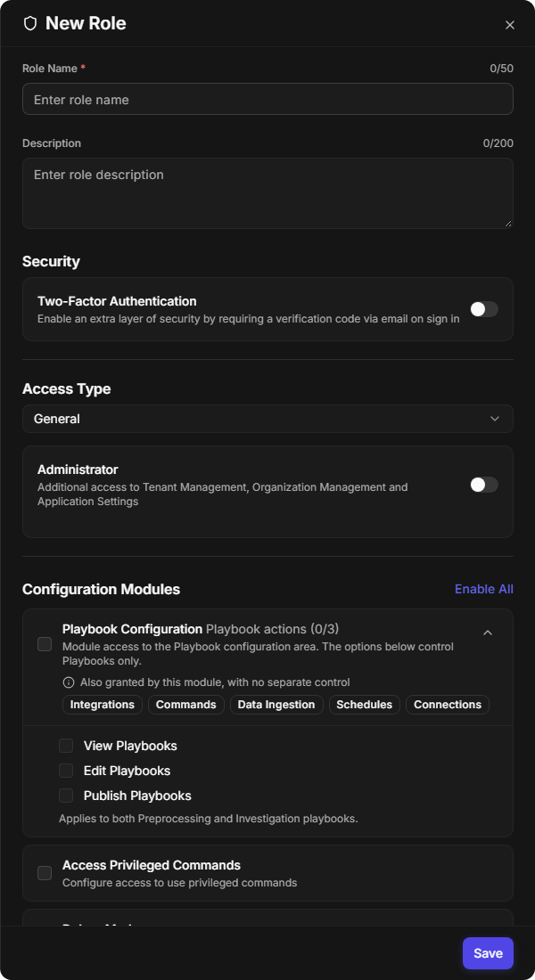Grab the description textarea resize handle
The image size is (535, 980).
pyautogui.click(x=508, y=223)
